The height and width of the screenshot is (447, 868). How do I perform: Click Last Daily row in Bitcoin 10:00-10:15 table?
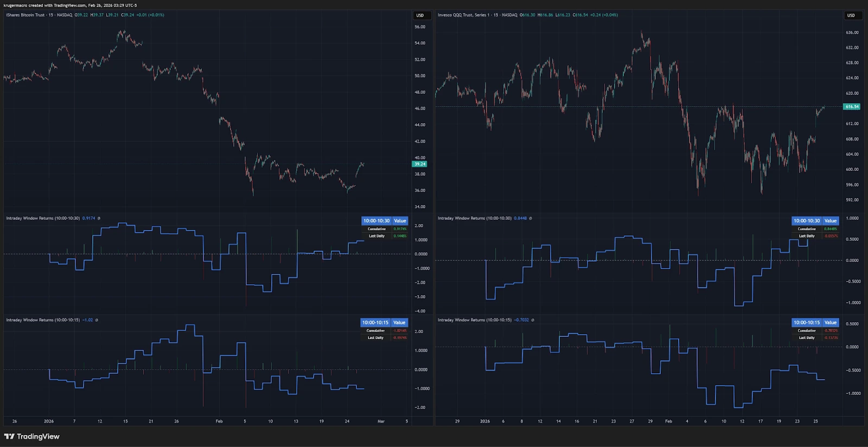[375, 338]
